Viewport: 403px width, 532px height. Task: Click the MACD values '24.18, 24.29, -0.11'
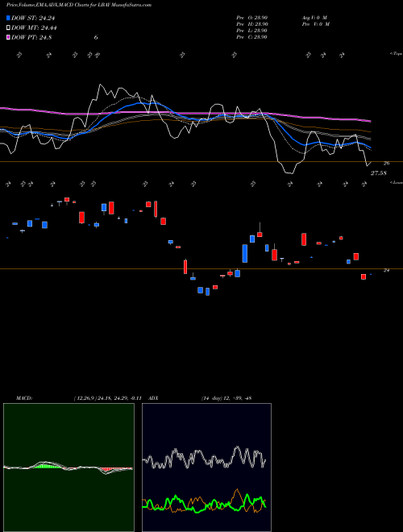click(120, 398)
